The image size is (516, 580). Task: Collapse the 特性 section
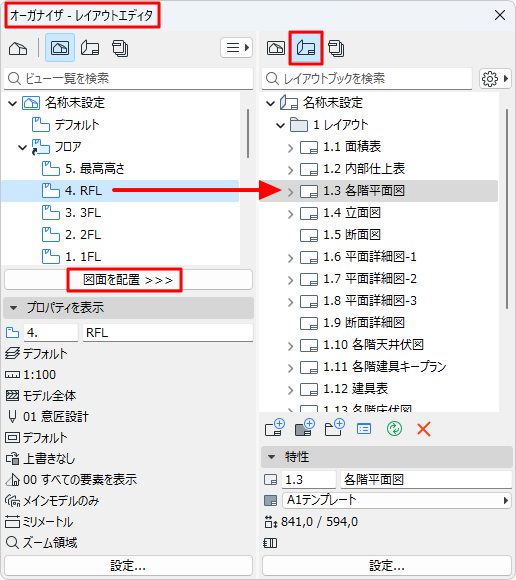tap(272, 457)
